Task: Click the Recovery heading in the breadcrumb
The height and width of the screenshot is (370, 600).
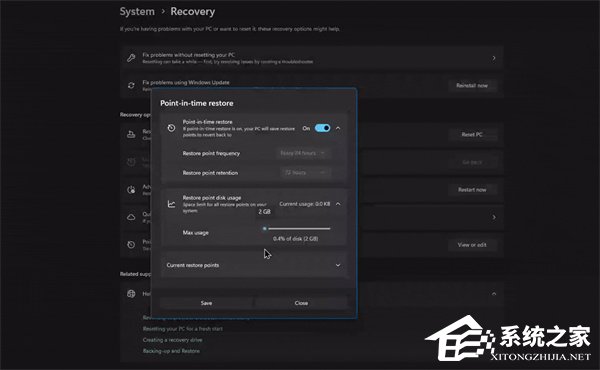Action: click(x=192, y=11)
